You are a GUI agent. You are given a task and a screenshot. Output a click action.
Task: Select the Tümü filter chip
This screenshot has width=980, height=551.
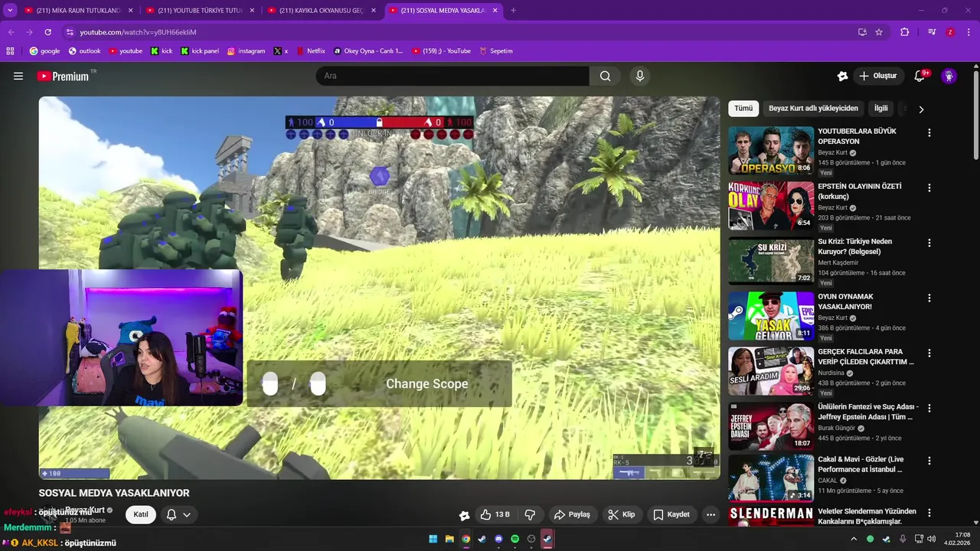tap(743, 109)
